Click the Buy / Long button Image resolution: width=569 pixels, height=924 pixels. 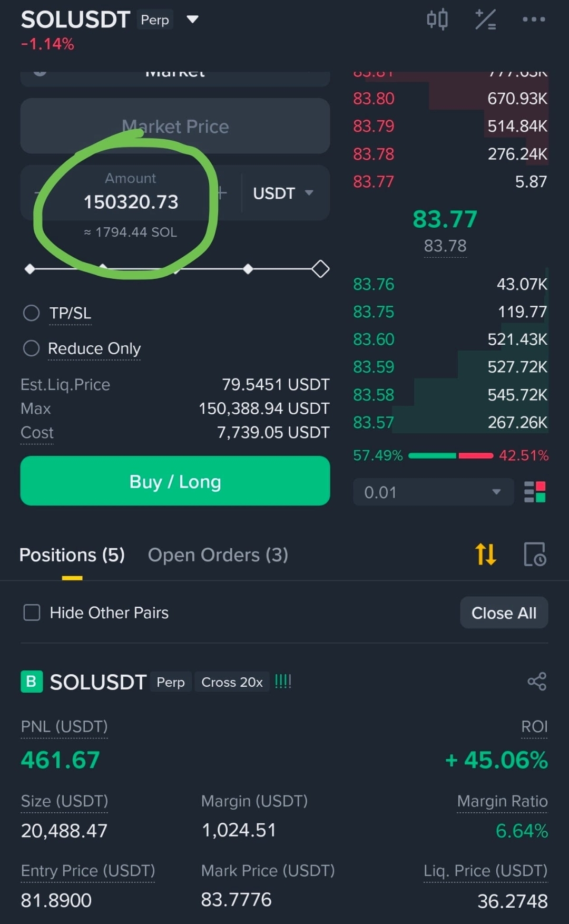[175, 481]
